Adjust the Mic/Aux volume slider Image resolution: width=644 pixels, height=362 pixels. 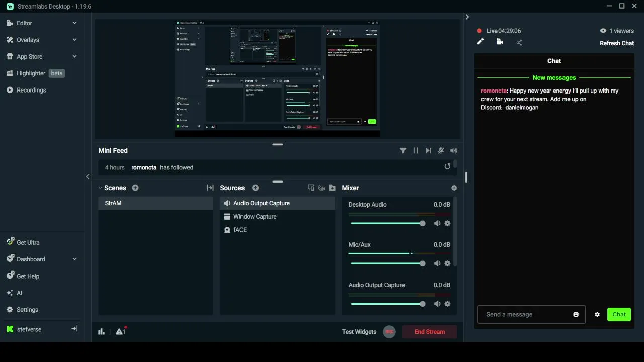(x=388, y=263)
